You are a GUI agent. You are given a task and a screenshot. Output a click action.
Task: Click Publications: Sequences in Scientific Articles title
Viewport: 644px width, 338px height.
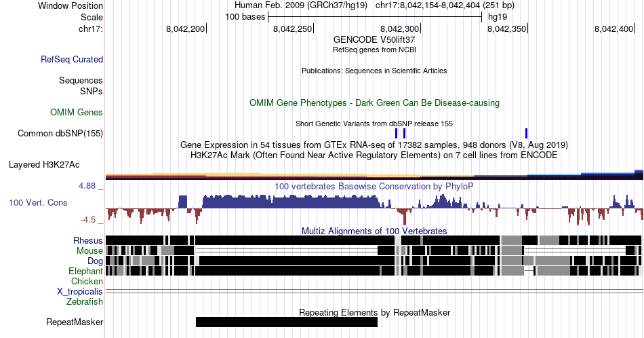(374, 71)
